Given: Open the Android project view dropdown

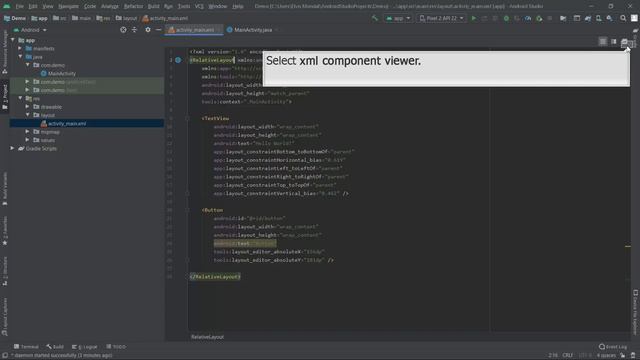Looking at the screenshot, I should click(30, 30).
